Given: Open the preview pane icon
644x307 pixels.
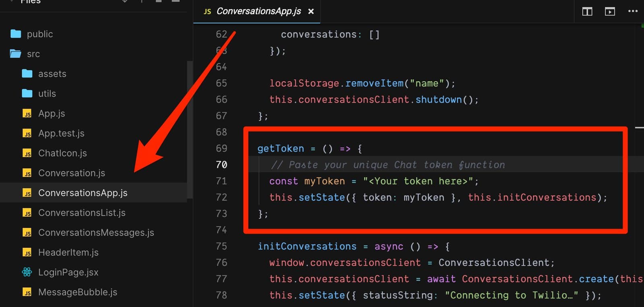Looking at the screenshot, I should point(610,11).
